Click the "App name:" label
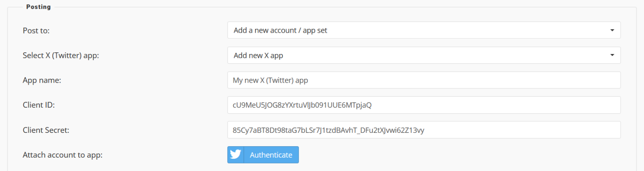 42,80
